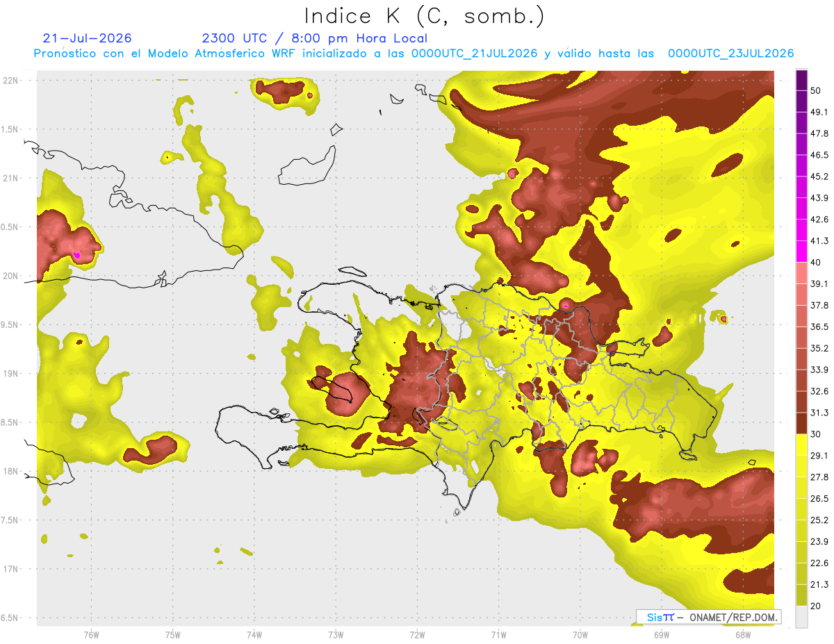834x644 pixels.
Task: Click the '43.9' color scale value
Action: 819,198
